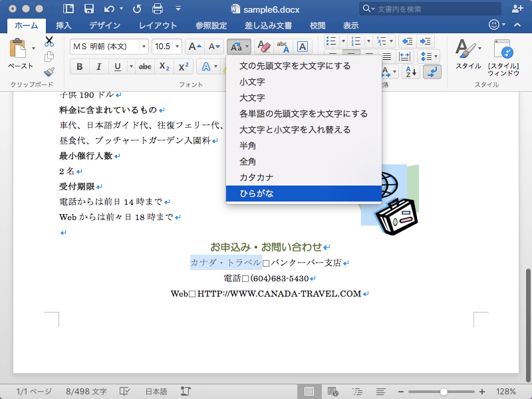Toggle Italic formatting
The width and height of the screenshot is (532, 399).
click(x=98, y=66)
